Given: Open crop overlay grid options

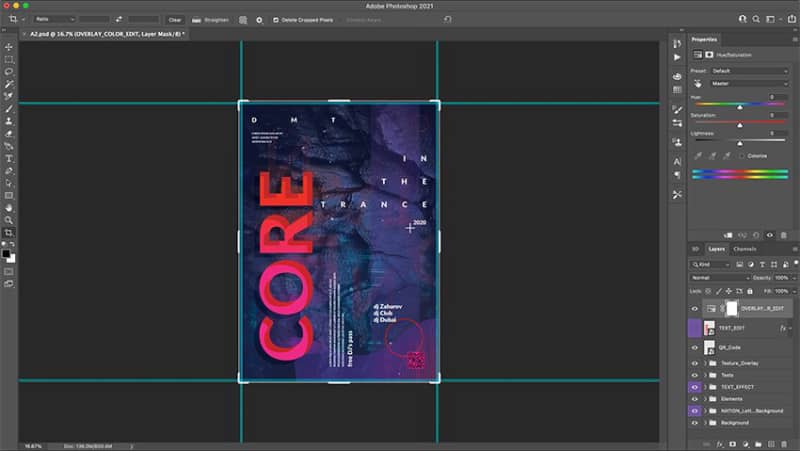Looking at the screenshot, I should 243,20.
